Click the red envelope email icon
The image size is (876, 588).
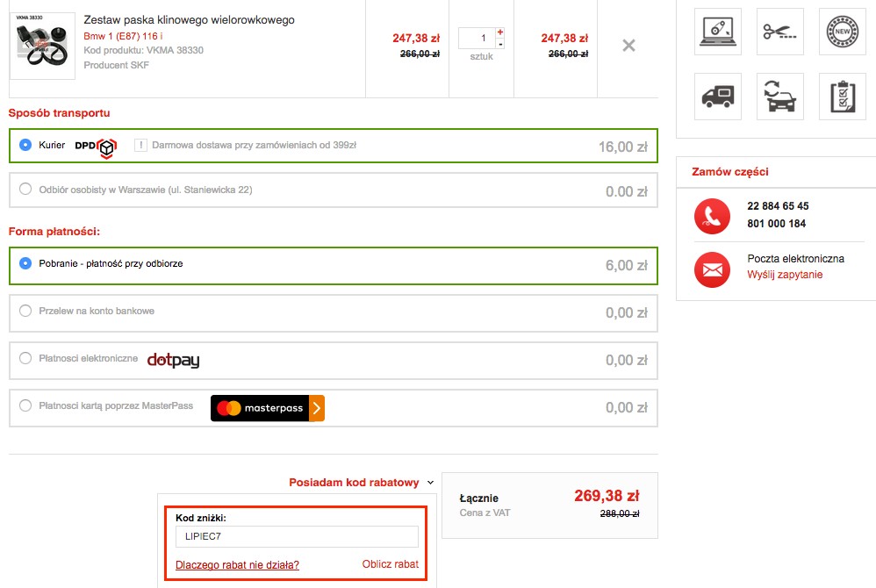pyautogui.click(x=712, y=269)
